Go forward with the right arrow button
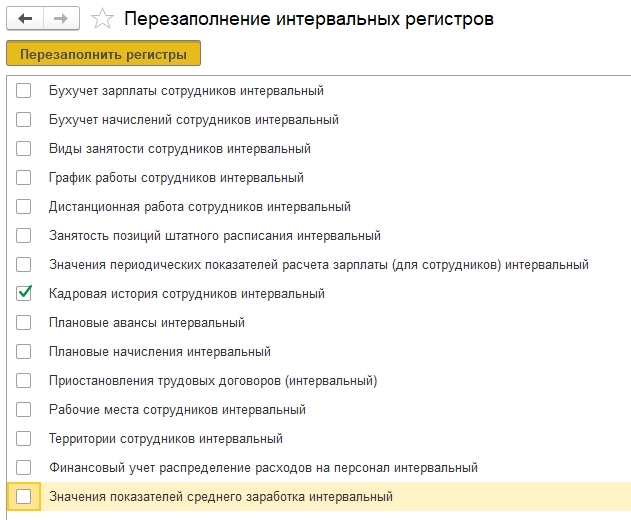This screenshot has height=520, width=631. (61, 19)
